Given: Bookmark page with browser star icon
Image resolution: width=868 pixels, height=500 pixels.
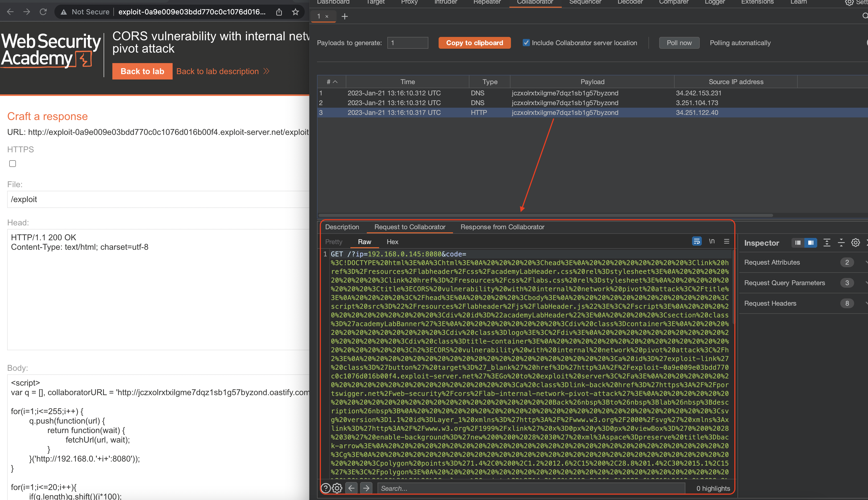Looking at the screenshot, I should click(295, 12).
